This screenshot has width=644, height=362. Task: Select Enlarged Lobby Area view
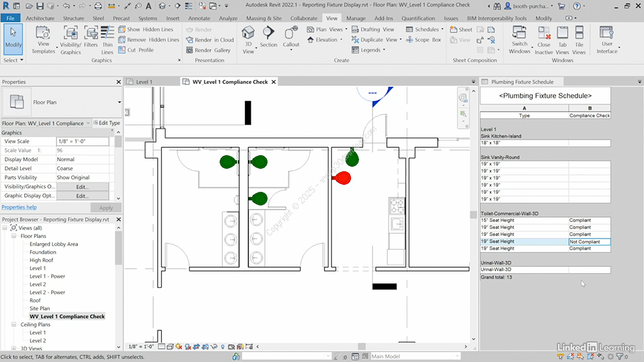[x=54, y=244]
